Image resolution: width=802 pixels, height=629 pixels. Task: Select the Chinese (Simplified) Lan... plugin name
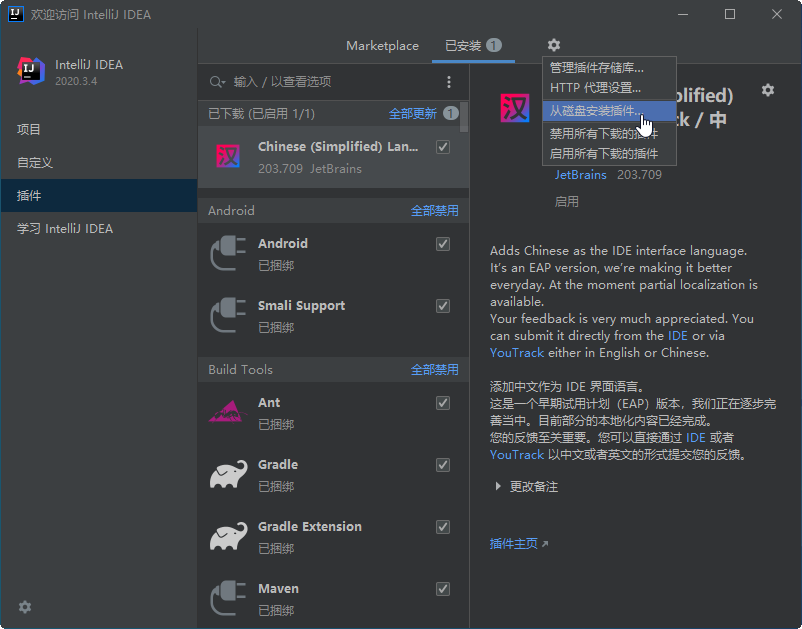(338, 147)
